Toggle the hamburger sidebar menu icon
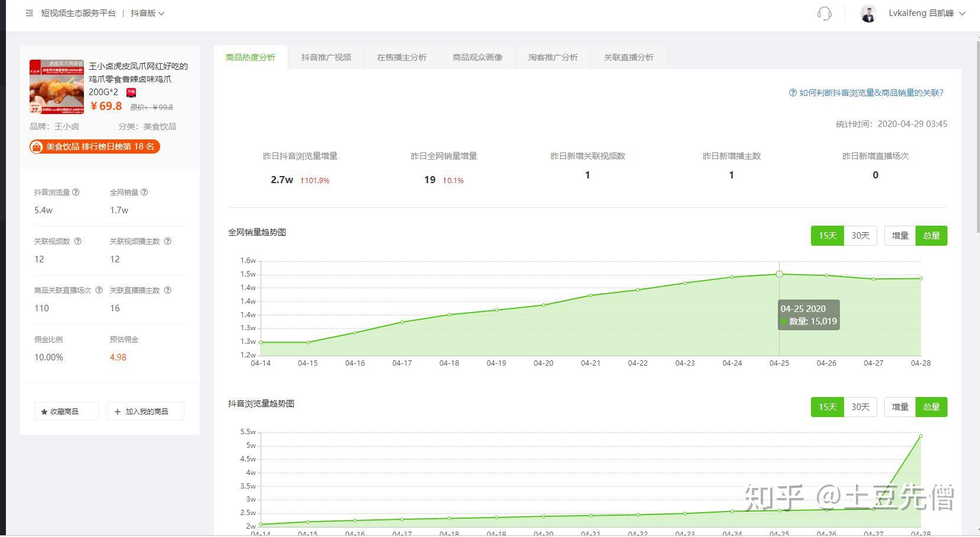The width and height of the screenshot is (980, 537). coord(30,13)
